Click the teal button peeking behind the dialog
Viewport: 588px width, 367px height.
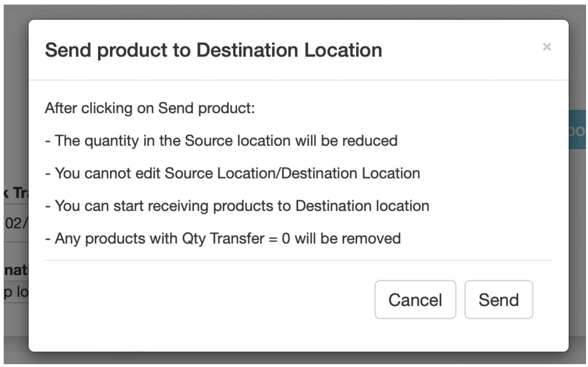point(577,130)
